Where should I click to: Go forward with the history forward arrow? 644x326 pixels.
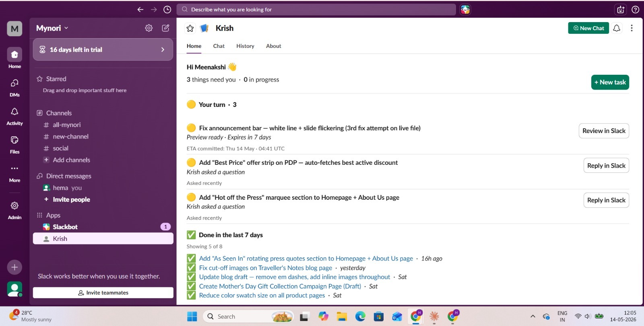tap(154, 10)
